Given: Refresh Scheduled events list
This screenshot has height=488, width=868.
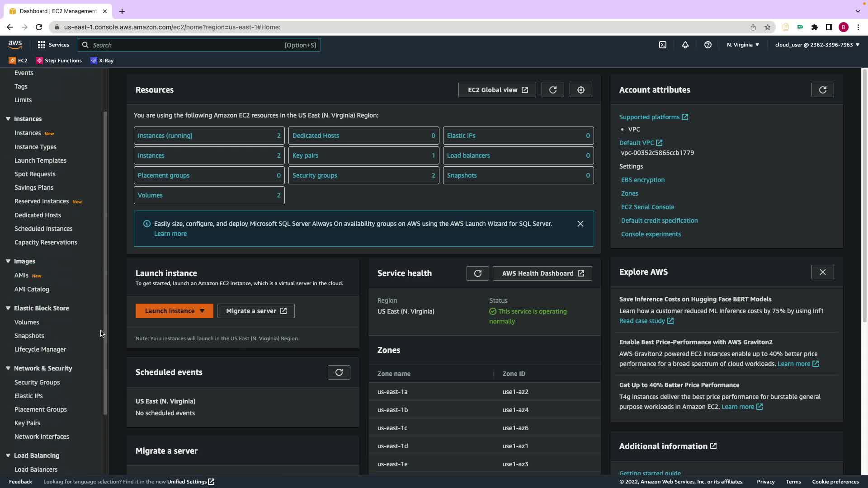Looking at the screenshot, I should click(339, 372).
